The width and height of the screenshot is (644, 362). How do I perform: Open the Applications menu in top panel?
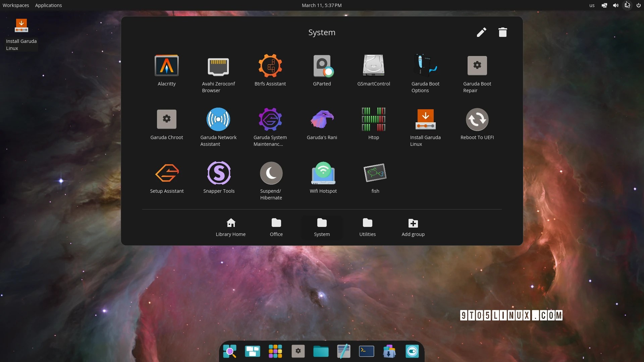pos(48,5)
